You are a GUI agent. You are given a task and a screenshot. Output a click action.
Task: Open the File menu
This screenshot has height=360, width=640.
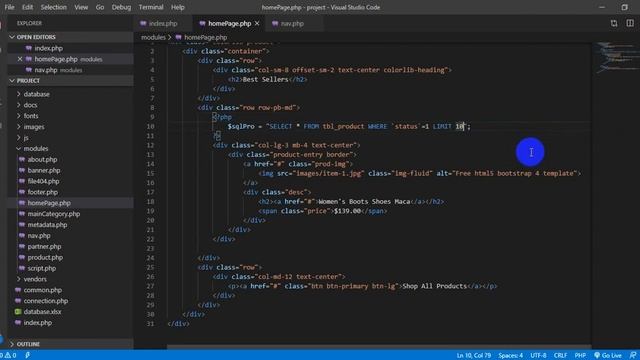[9, 7]
